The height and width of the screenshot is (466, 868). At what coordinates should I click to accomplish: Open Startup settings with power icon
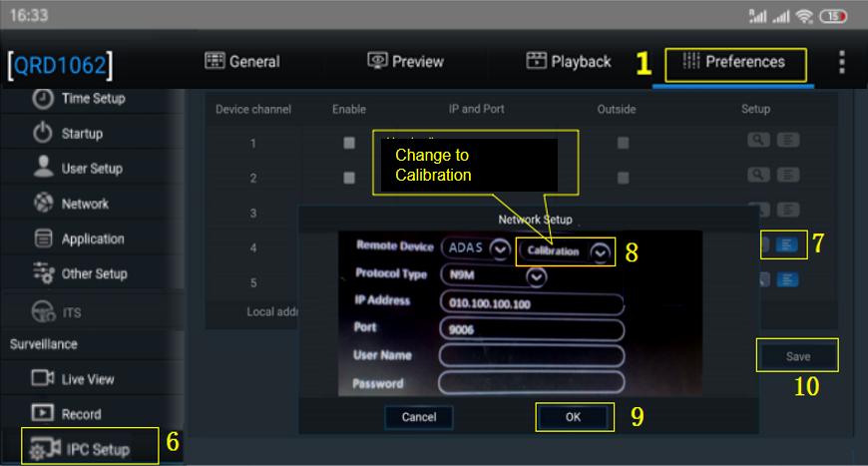coord(81,134)
